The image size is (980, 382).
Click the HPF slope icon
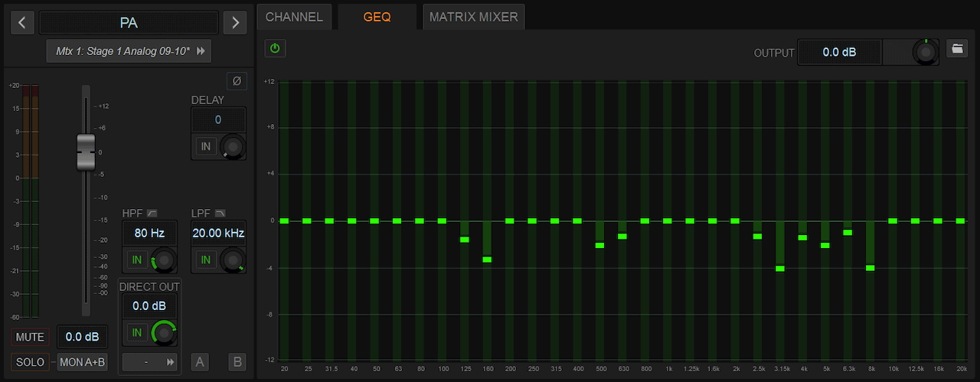point(152,213)
